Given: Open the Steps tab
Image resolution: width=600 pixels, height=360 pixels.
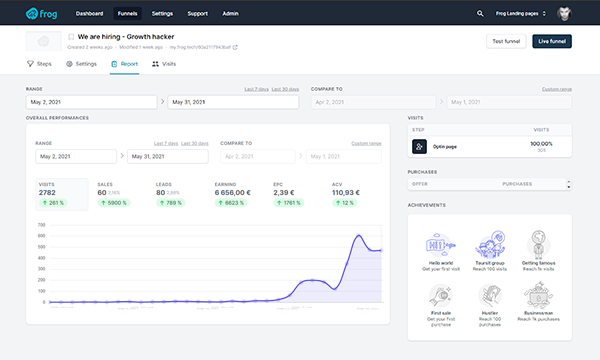Looking at the screenshot, I should [x=39, y=64].
